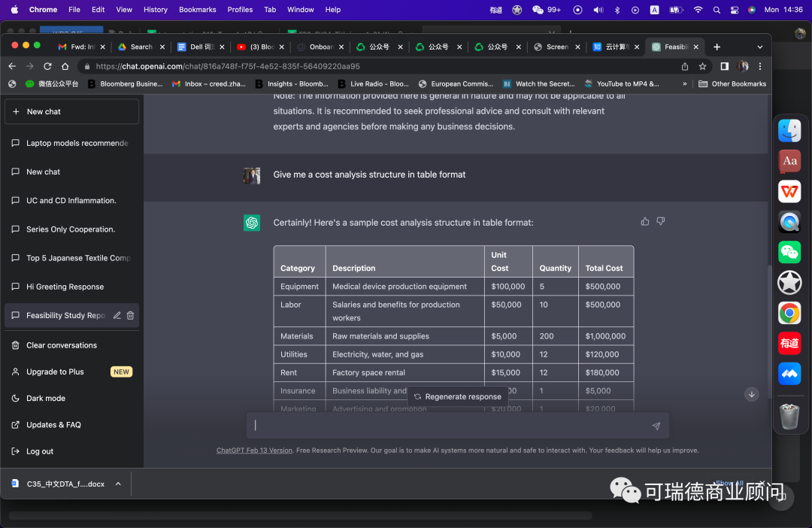Open the Youdao red app in the dock
The image size is (812, 528).
point(789,344)
